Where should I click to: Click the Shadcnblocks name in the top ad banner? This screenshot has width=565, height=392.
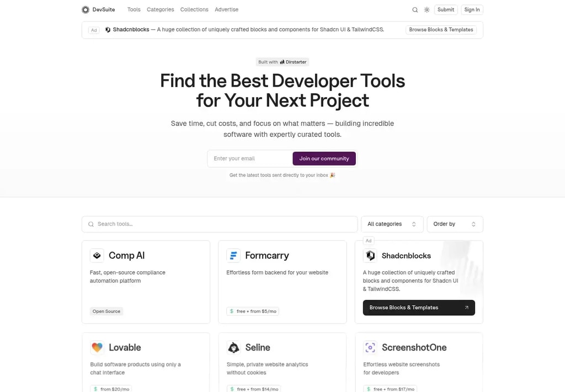click(x=131, y=30)
